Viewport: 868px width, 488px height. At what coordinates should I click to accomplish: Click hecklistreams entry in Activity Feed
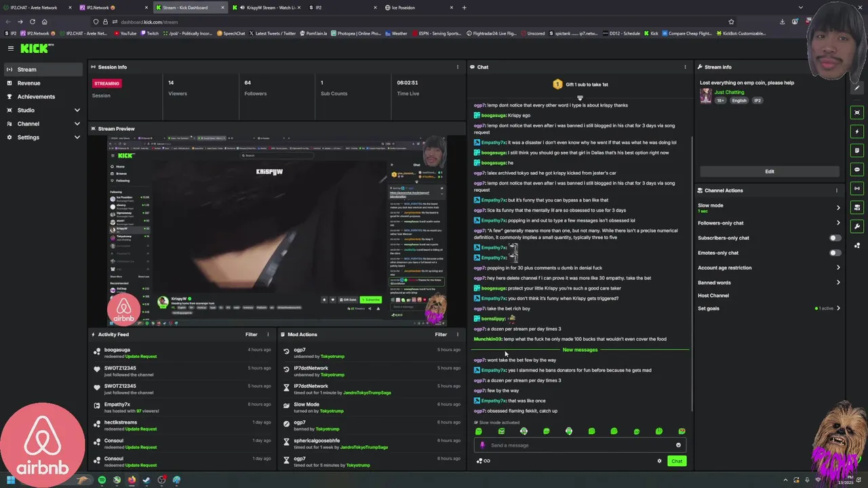coord(183,425)
